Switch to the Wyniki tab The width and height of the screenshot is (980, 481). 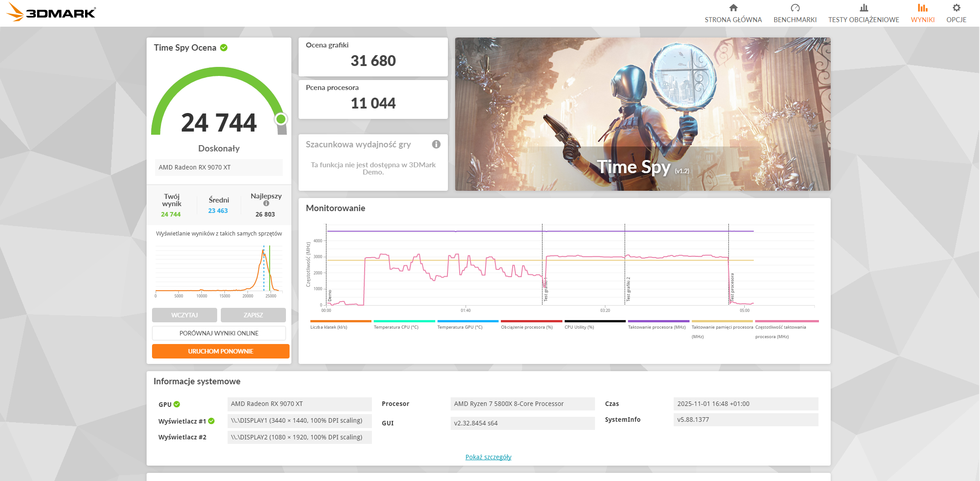[x=923, y=13]
